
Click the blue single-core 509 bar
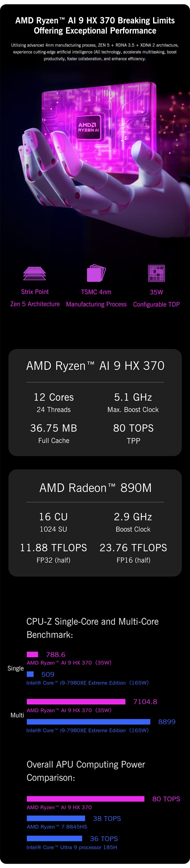pyautogui.click(x=30, y=674)
